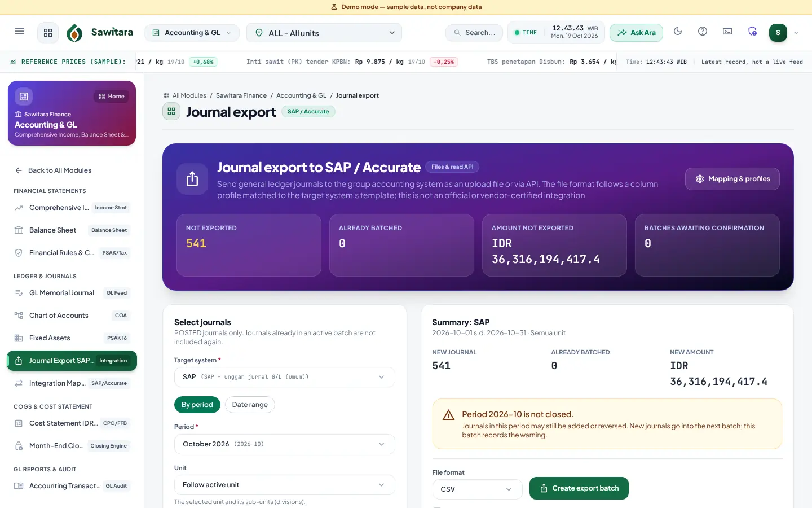This screenshot has height=508, width=812.
Task: Click the Accounting & GL sidebar card icon
Action: pyautogui.click(x=24, y=97)
